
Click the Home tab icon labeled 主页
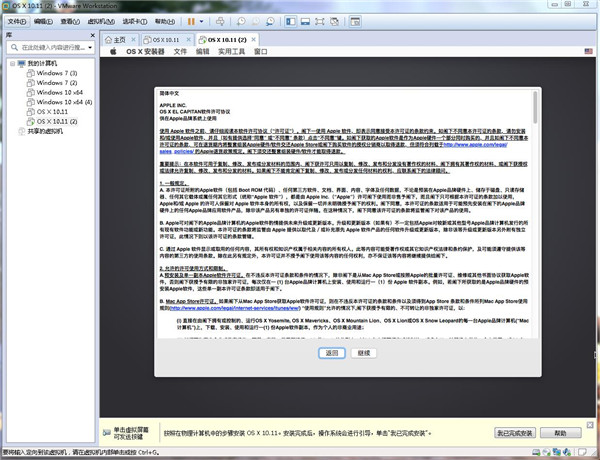point(111,38)
